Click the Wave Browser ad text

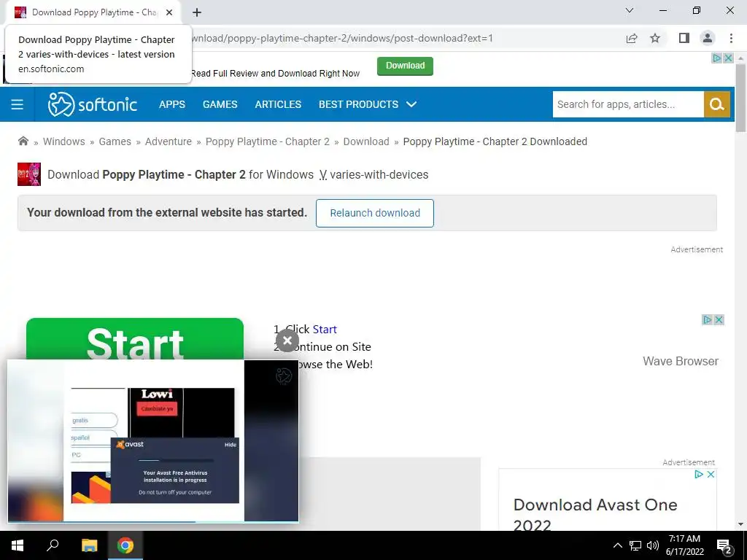(681, 361)
